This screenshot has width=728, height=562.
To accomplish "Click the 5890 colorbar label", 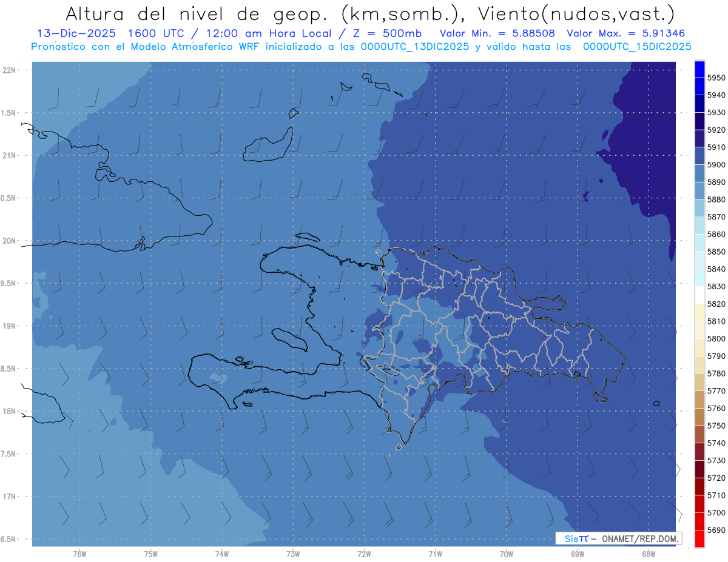I will (x=716, y=182).
